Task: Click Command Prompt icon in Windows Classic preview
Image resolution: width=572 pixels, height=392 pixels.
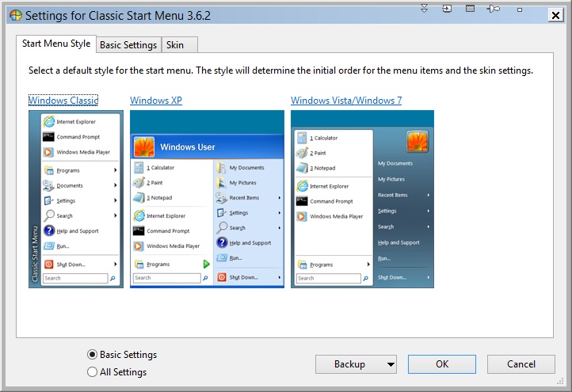Action: click(x=48, y=137)
